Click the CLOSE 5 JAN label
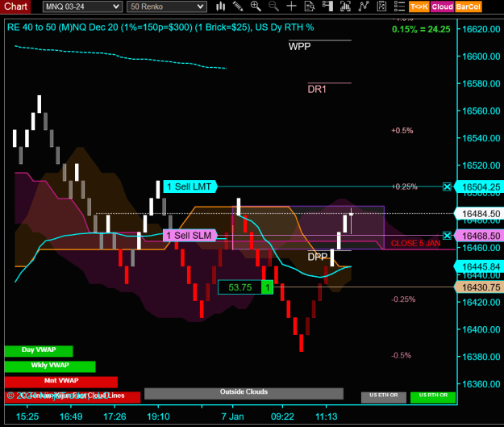This screenshot has height=427, width=504. pos(415,243)
